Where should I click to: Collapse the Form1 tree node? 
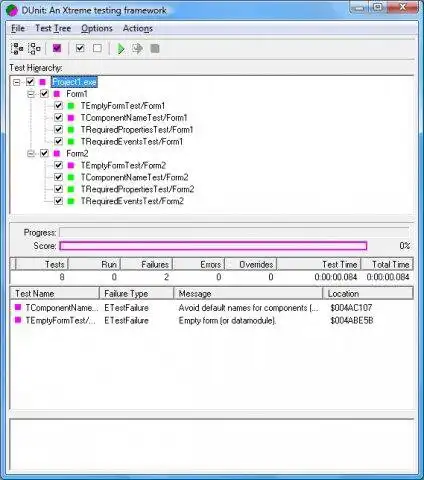(x=31, y=94)
